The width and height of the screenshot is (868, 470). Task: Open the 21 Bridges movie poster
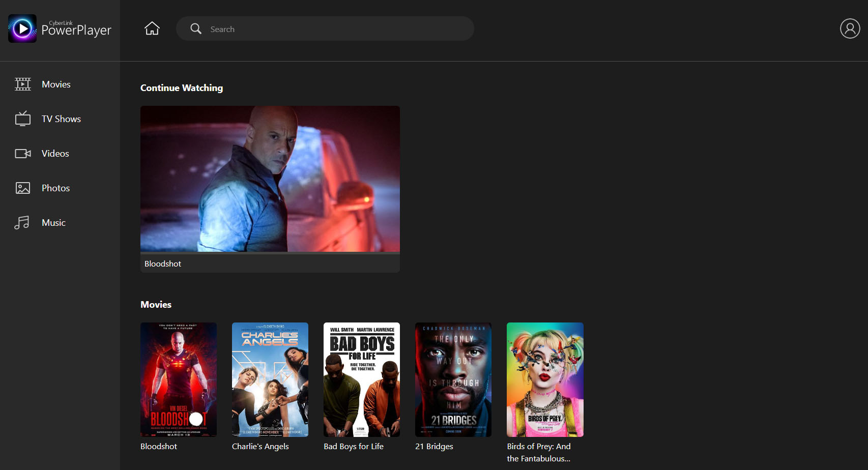click(453, 379)
